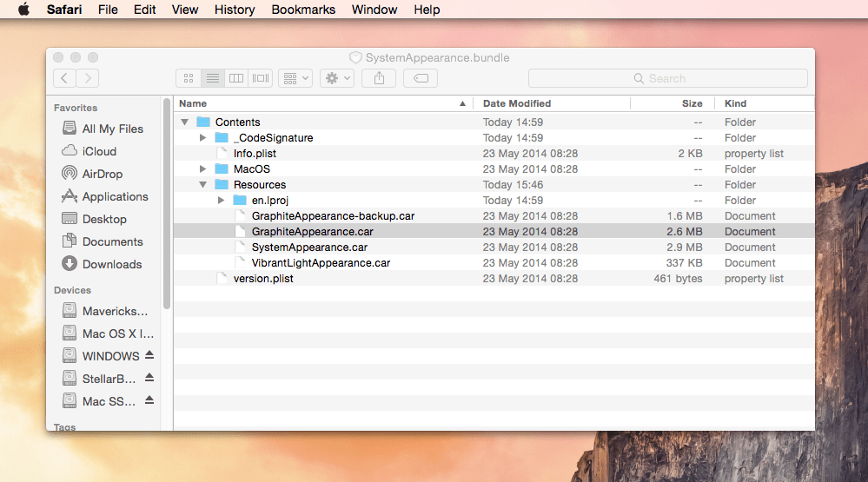Collapse the Contents folder
Viewport: 868px width, 482px height.
185,122
